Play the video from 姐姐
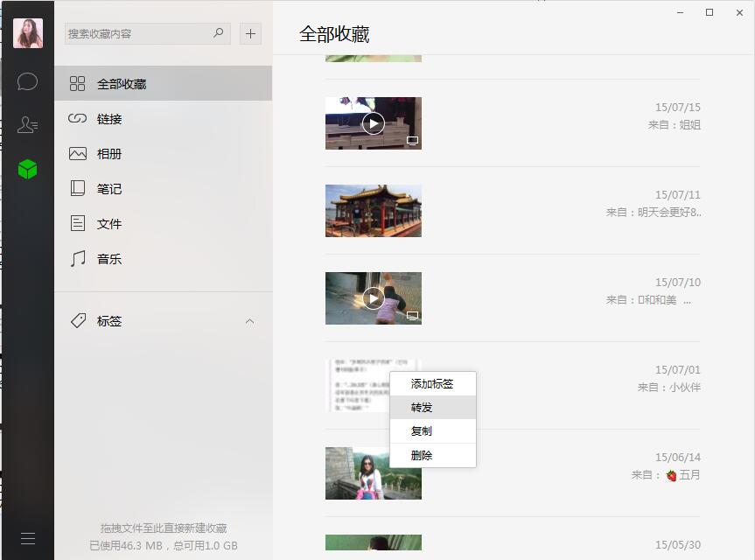Viewport: 755px width, 560px height. [373, 122]
